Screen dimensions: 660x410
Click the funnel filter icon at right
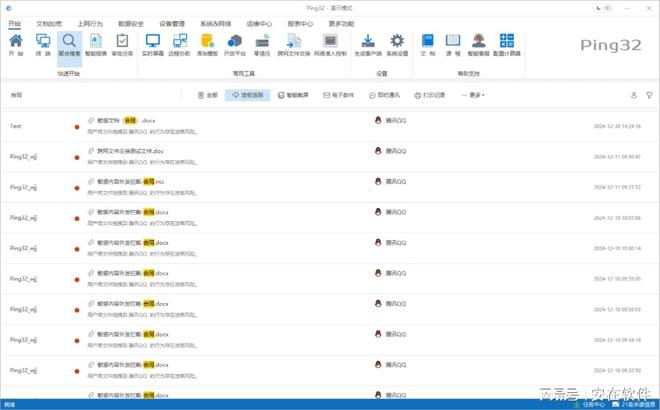click(x=651, y=95)
